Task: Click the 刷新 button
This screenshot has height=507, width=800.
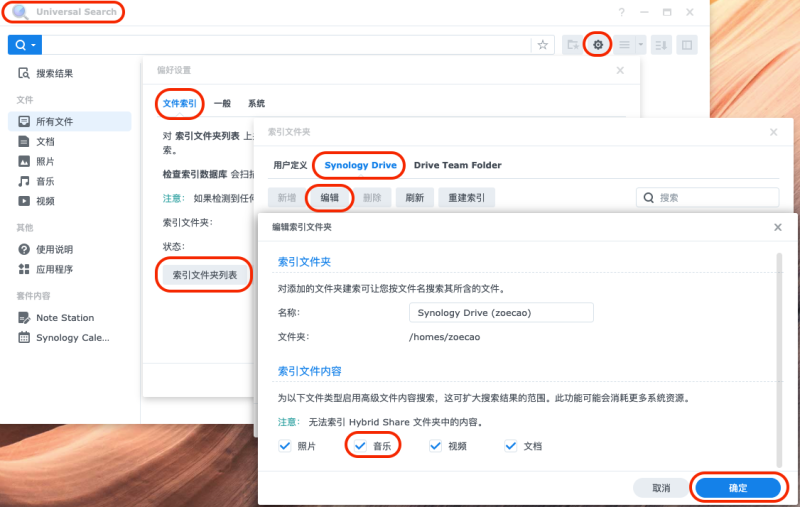Action: coord(414,197)
